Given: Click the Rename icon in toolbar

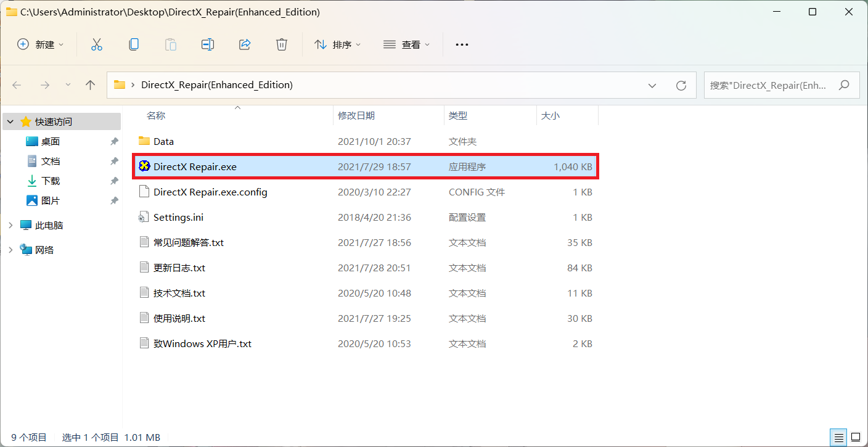Looking at the screenshot, I should [x=208, y=44].
